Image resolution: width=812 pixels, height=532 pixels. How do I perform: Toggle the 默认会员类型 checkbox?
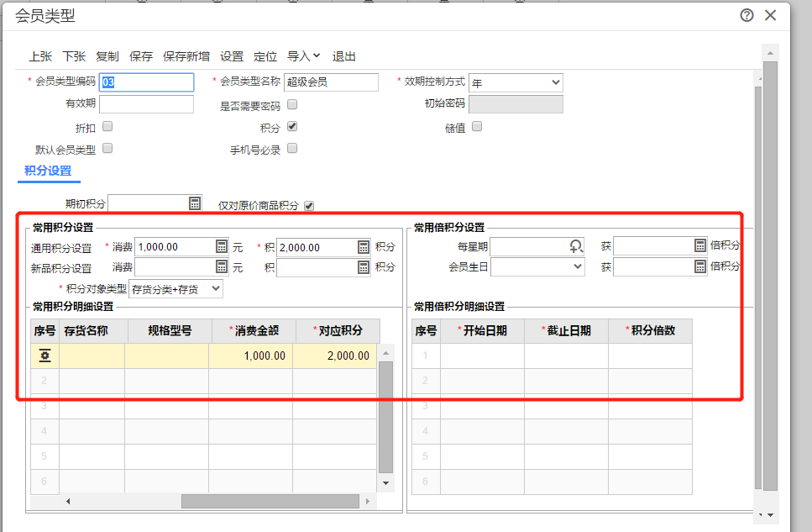pos(107,148)
